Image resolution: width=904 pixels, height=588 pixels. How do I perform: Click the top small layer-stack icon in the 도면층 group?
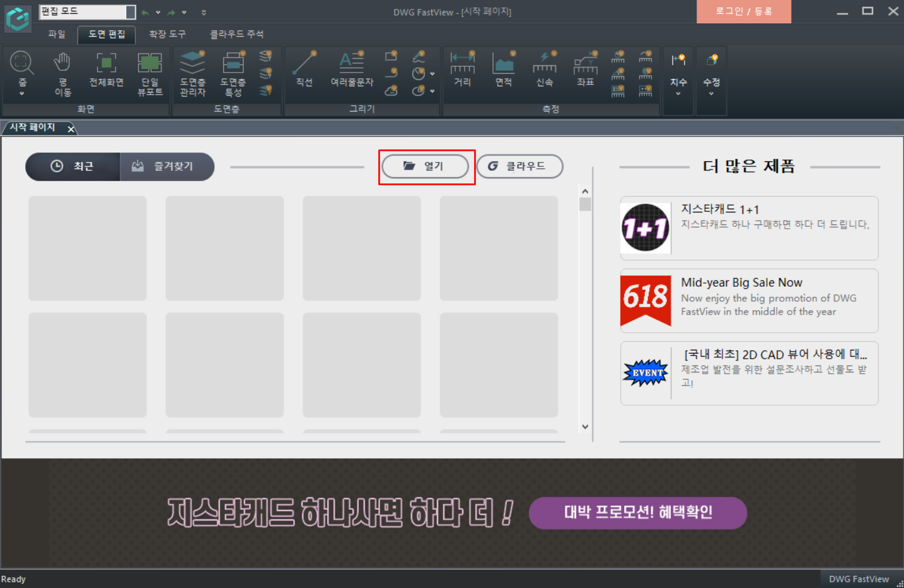pos(266,56)
